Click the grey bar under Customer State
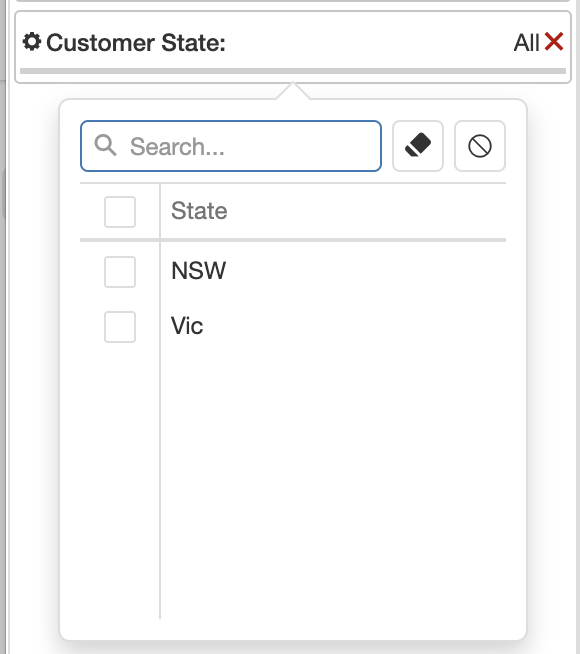This screenshot has width=580, height=654. (x=293, y=71)
